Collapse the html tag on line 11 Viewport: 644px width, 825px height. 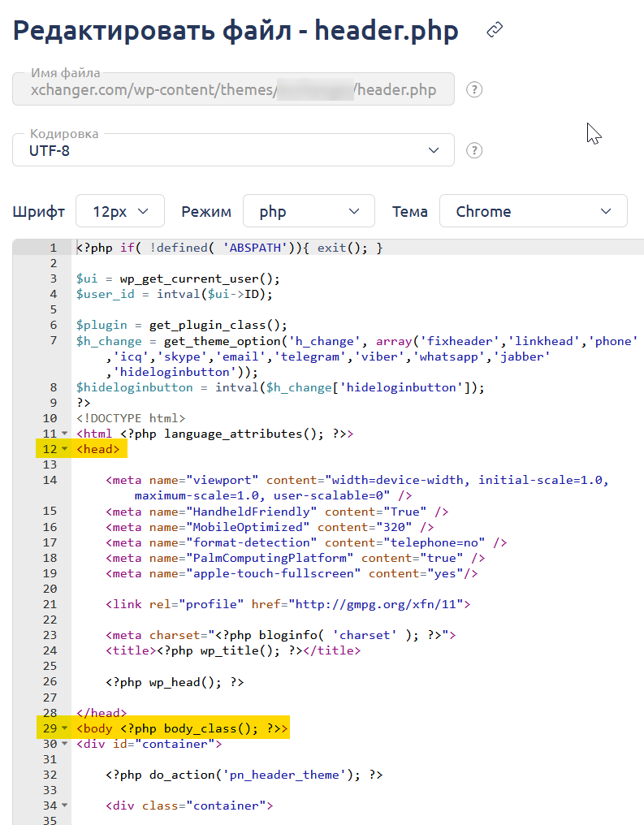click(64, 434)
